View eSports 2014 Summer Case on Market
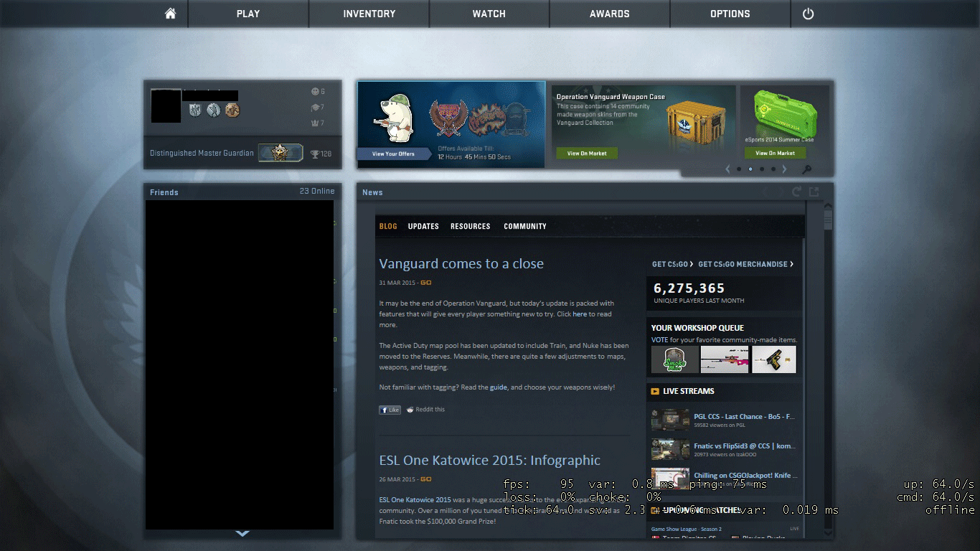The width and height of the screenshot is (980, 551). click(x=775, y=153)
